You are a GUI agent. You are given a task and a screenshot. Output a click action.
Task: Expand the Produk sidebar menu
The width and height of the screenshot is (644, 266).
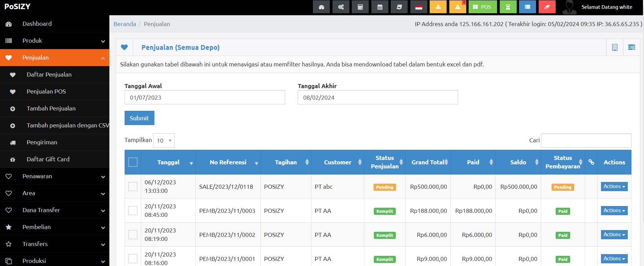55,41
